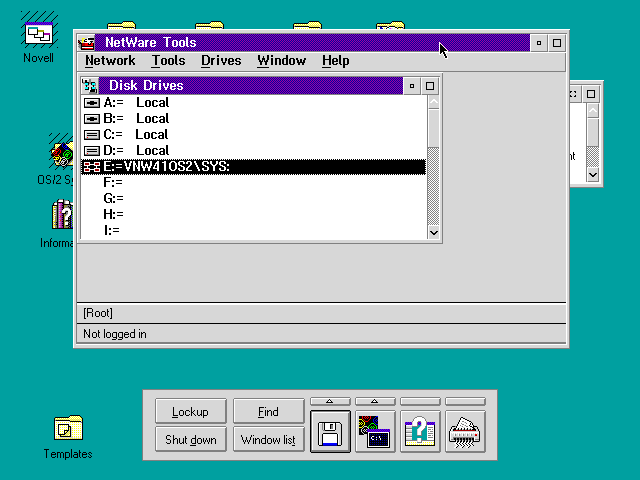Viewport: 640px width, 480px height.
Task: Select the C: hard disk icon
Action: coord(91,135)
